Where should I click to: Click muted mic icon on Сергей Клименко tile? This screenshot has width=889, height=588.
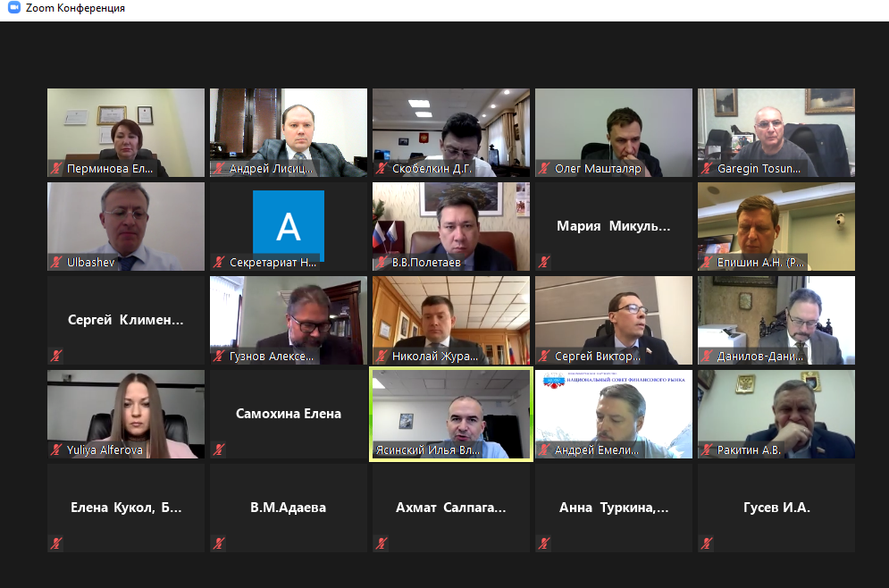56,356
